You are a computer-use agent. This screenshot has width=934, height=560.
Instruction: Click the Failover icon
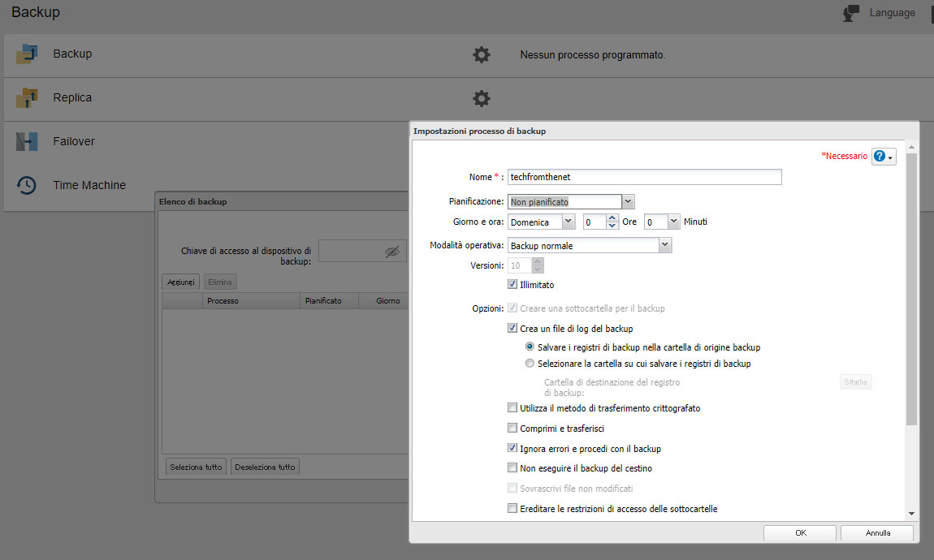pos(27,142)
